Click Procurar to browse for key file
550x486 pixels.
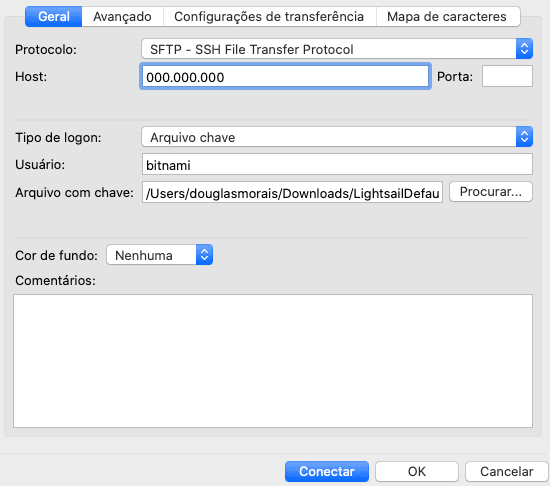[x=491, y=191]
